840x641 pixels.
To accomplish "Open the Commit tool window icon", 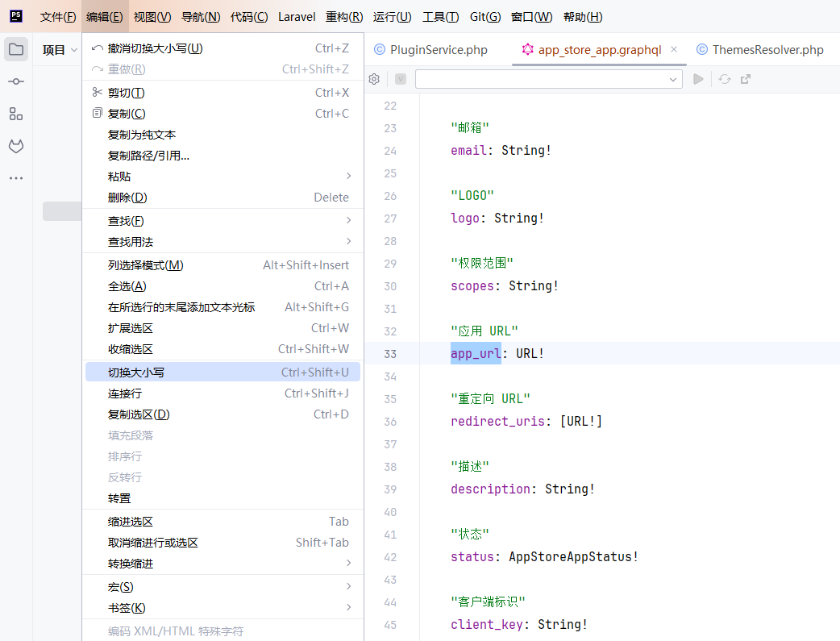I will click(x=16, y=81).
